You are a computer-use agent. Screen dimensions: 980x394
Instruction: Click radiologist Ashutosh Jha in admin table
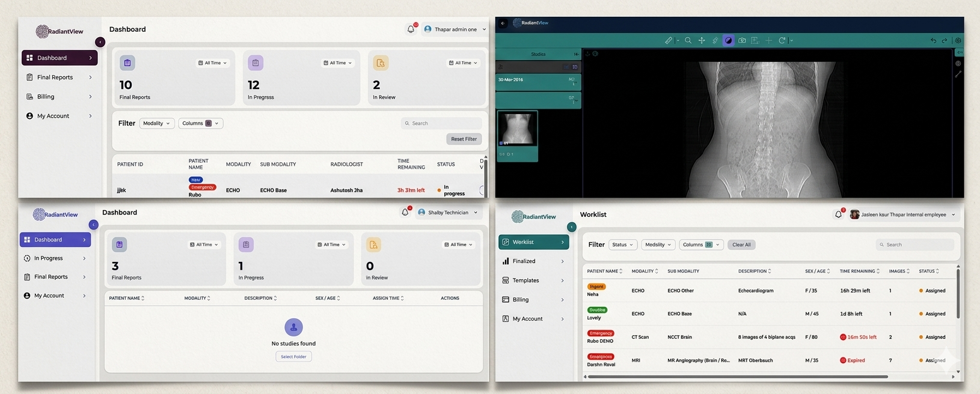tap(346, 190)
